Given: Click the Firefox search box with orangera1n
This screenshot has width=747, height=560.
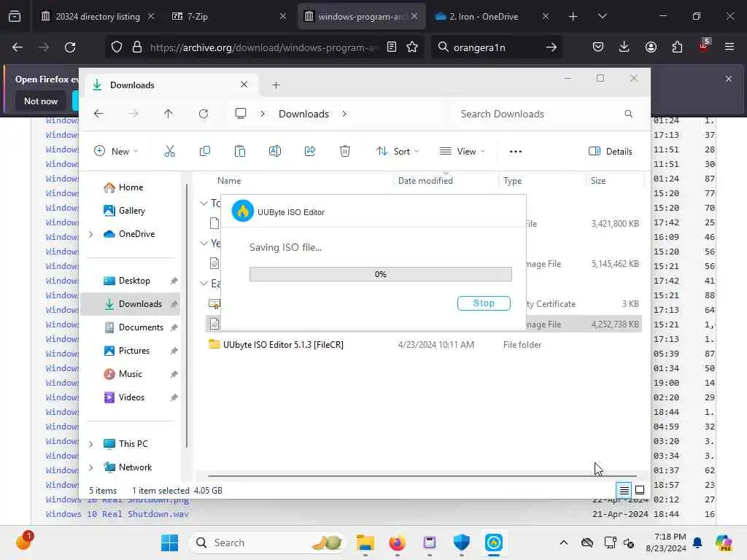Looking at the screenshot, I should tap(497, 47).
